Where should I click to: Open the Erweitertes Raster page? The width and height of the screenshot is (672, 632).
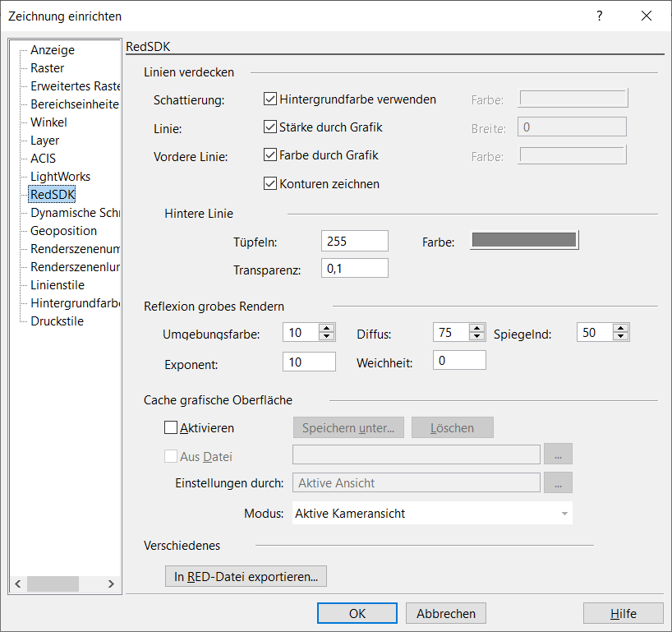(75, 86)
